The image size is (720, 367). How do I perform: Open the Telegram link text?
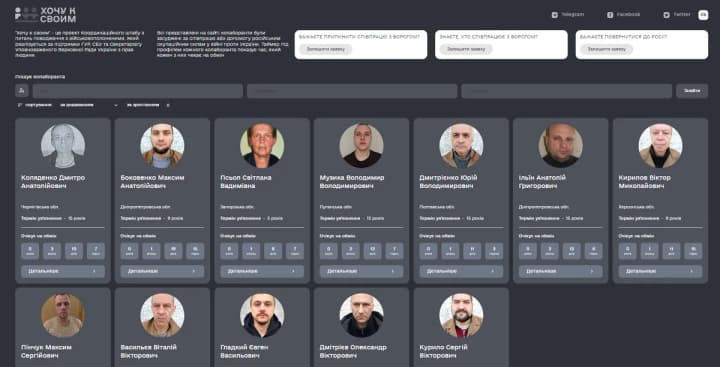click(573, 15)
